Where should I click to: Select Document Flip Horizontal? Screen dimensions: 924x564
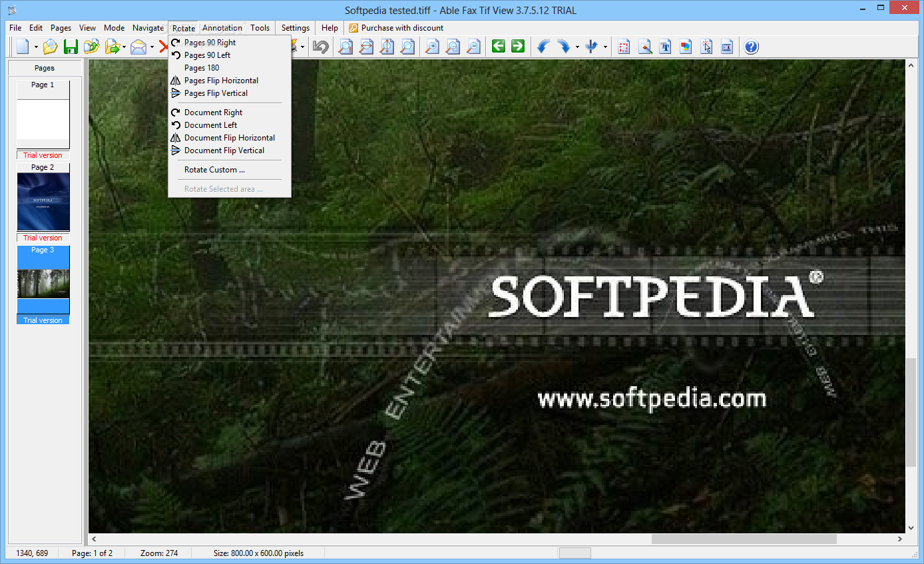click(230, 138)
